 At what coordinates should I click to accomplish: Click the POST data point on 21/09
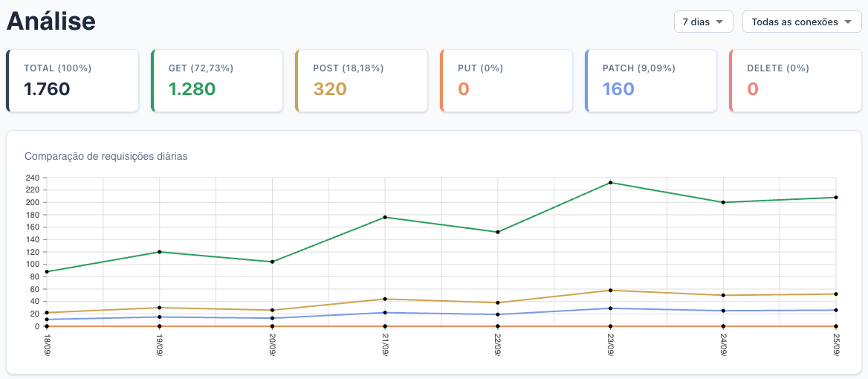(x=385, y=299)
